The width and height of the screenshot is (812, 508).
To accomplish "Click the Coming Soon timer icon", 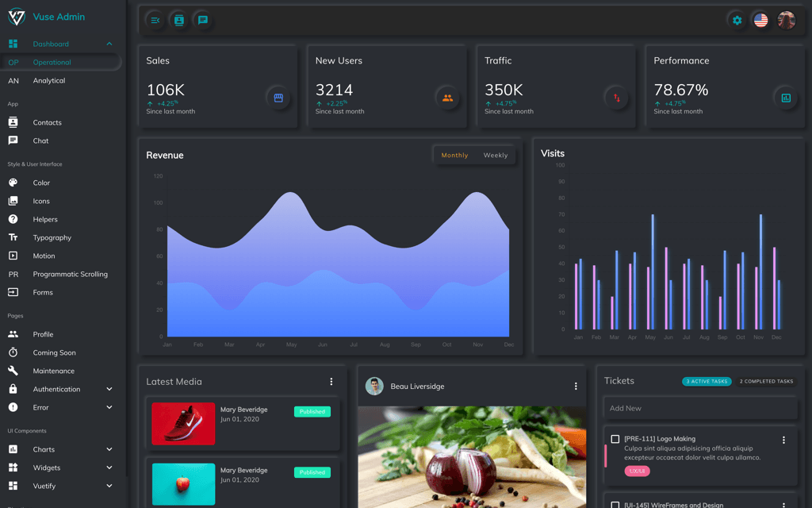I will coord(13,352).
